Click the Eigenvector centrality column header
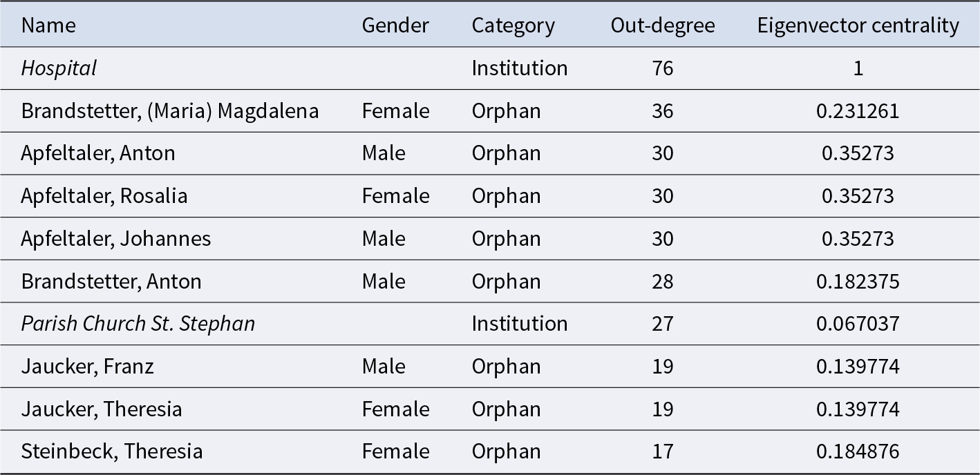The height and width of the screenshot is (475, 980). [858, 26]
